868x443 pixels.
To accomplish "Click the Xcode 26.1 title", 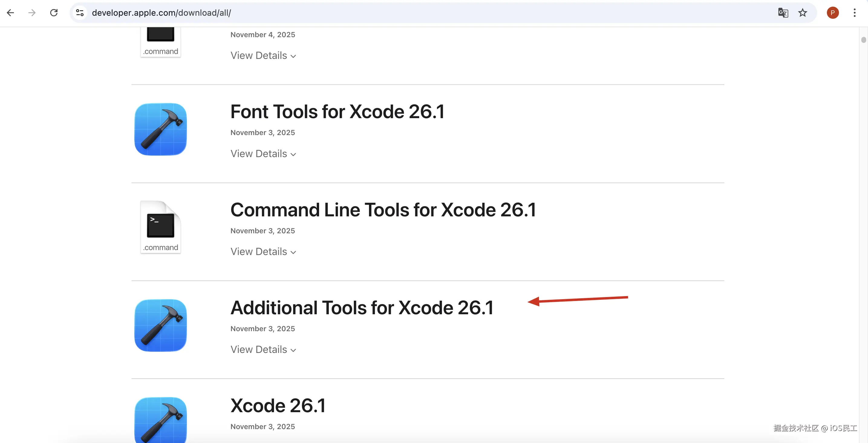I will (278, 406).
